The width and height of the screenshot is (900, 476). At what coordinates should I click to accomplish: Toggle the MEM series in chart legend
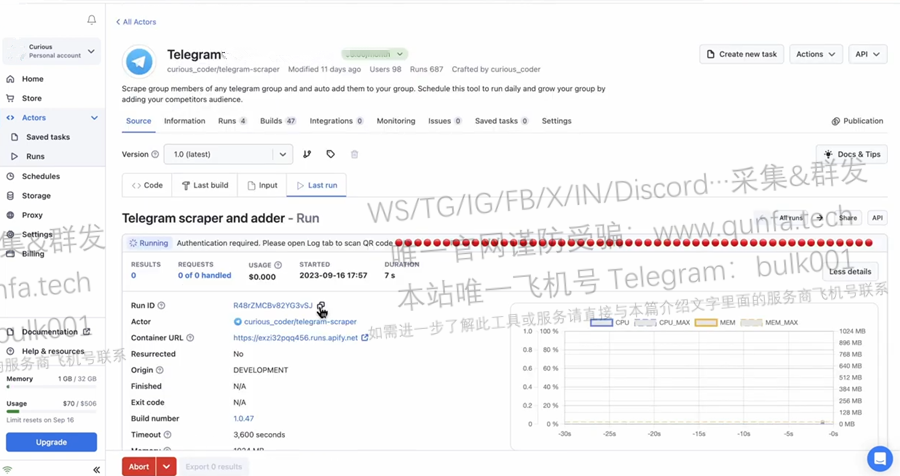coord(715,323)
